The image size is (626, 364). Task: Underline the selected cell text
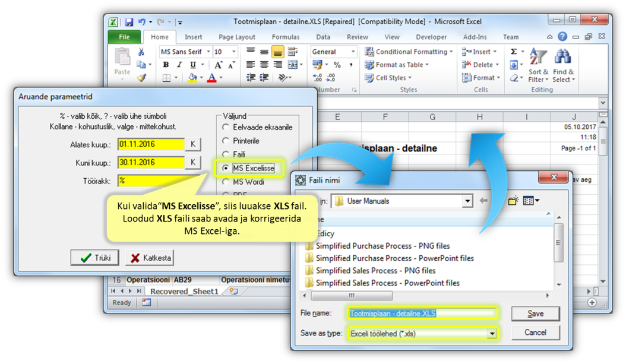pyautogui.click(x=193, y=65)
